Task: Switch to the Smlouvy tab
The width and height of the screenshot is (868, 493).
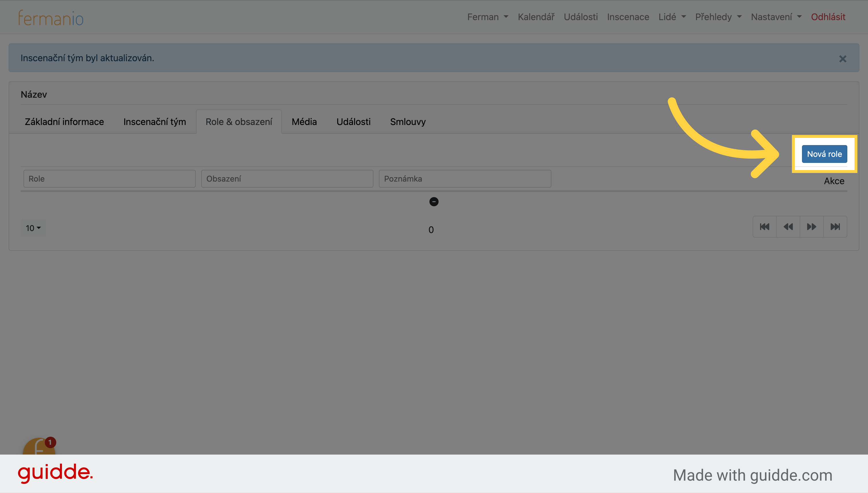Action: pyautogui.click(x=408, y=122)
